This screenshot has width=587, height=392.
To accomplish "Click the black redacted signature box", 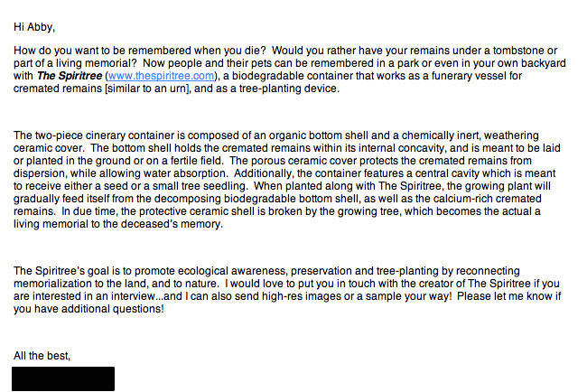I will coord(63,378).
